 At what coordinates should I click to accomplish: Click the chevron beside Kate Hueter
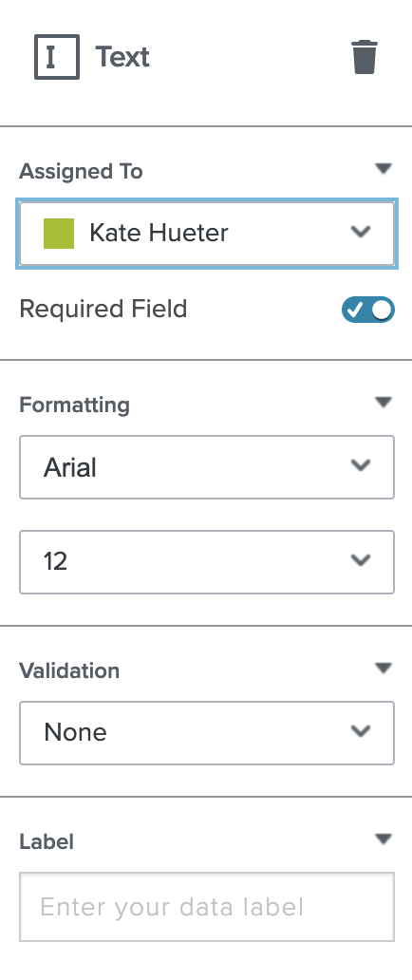coord(361,232)
